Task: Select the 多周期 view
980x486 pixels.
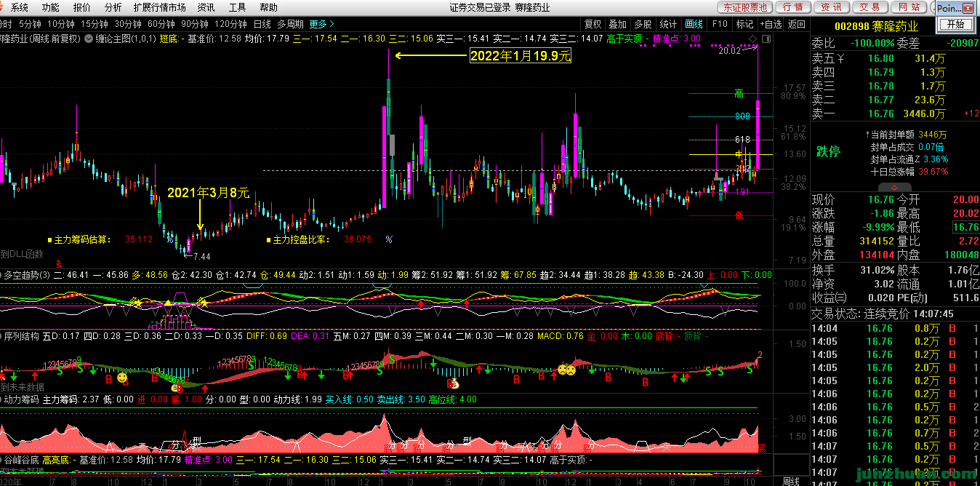Action: coord(290,23)
